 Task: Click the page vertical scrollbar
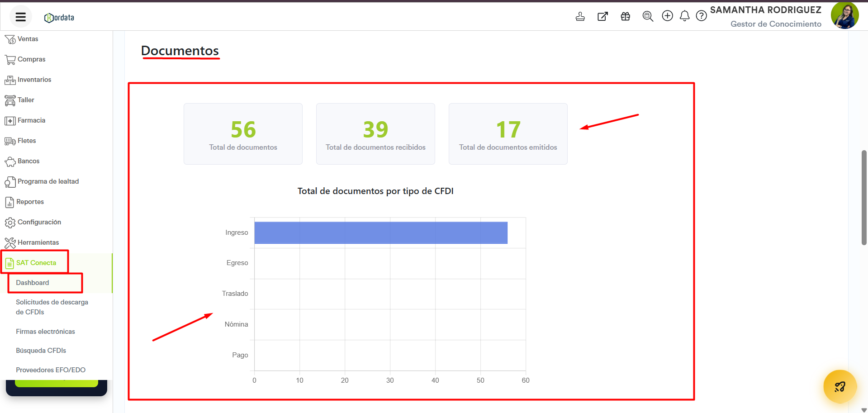click(863, 198)
